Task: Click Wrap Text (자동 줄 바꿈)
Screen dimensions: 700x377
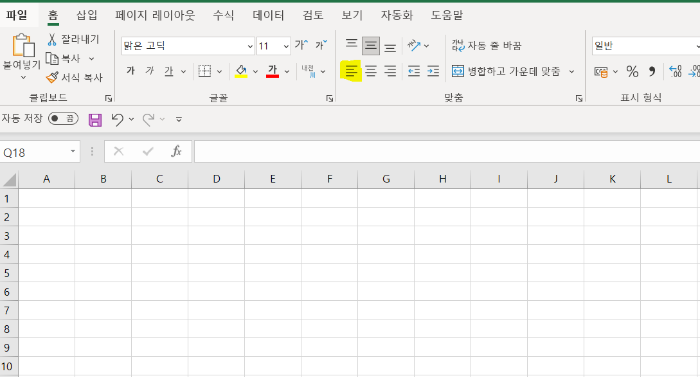Action: point(486,46)
